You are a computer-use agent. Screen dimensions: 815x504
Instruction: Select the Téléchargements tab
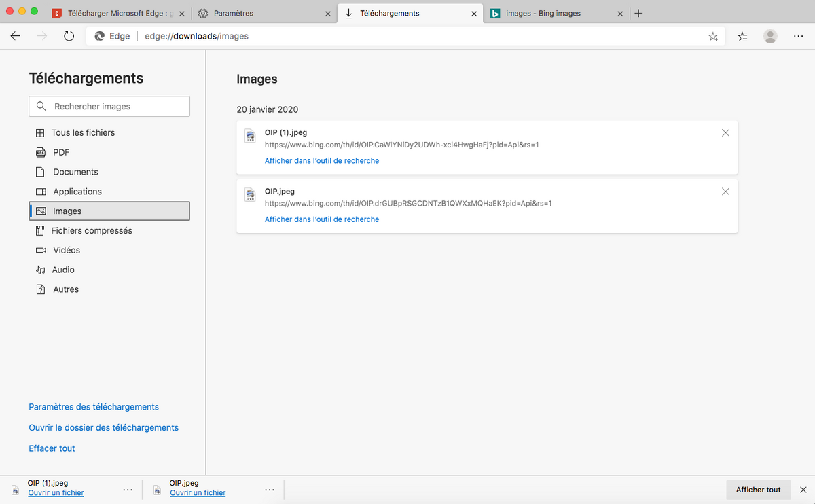[411, 14]
